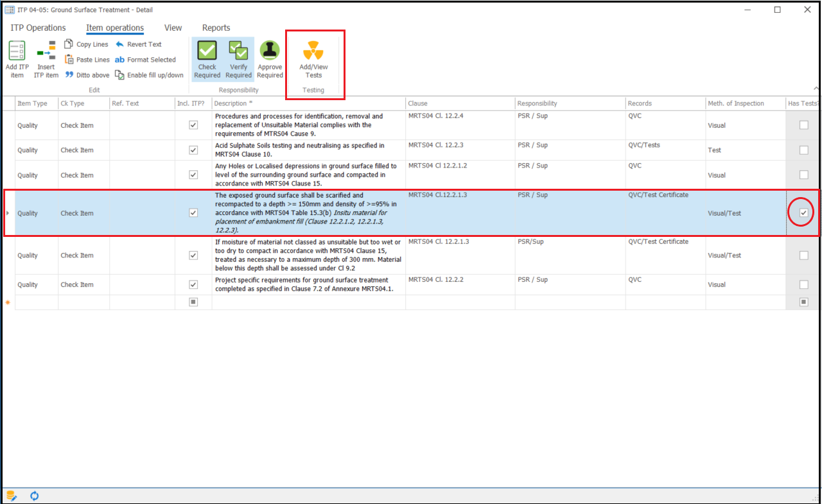Select the 'MRTS04 Cl. 12.2.4' clause cell

coord(460,125)
